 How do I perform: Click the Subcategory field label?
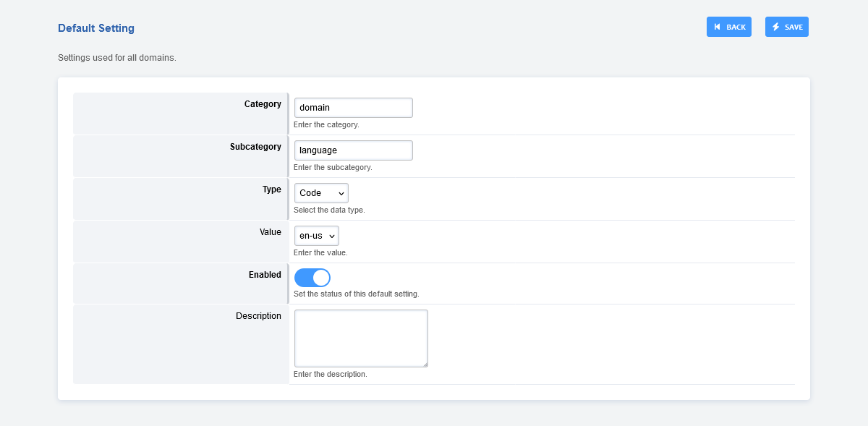coord(255,147)
